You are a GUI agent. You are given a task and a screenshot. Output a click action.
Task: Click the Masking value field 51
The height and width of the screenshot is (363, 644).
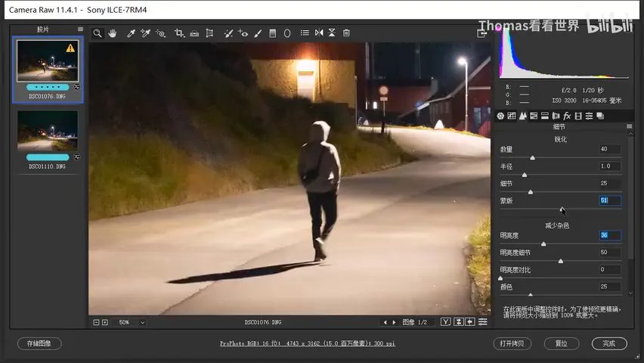(x=610, y=200)
